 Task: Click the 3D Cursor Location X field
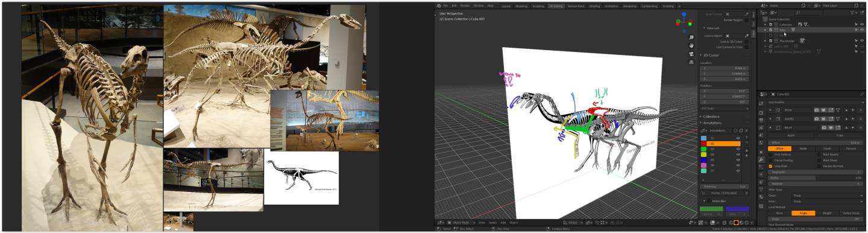pyautogui.click(x=724, y=68)
